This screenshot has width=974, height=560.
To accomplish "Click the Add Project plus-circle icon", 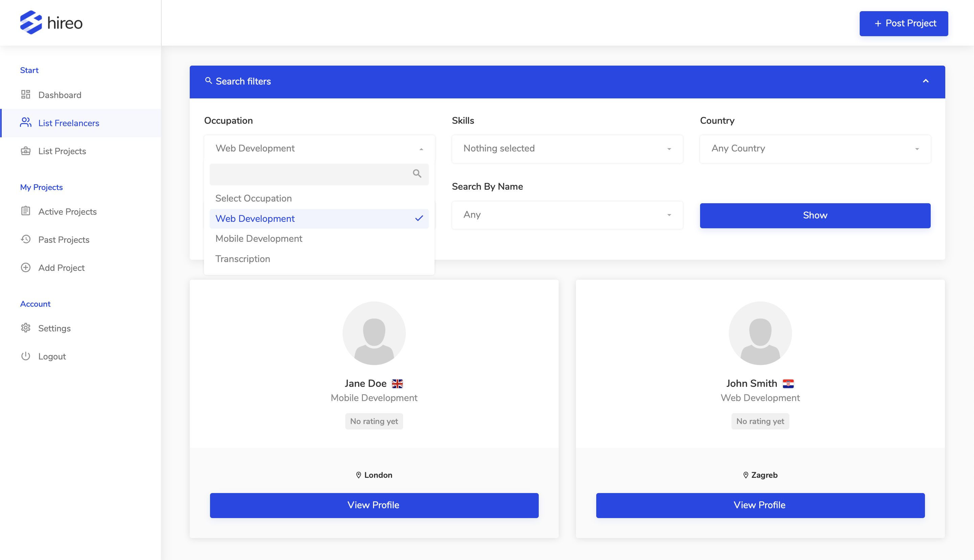I will [x=26, y=267].
